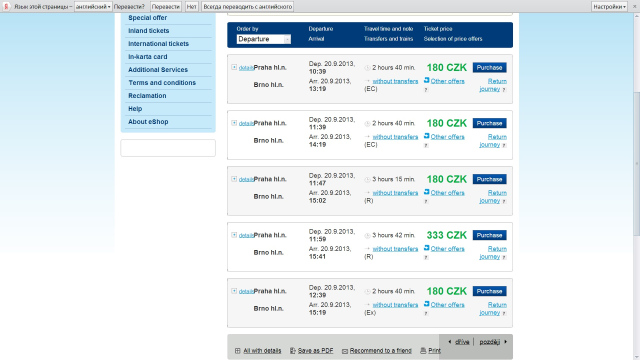The height and width of the screenshot is (360, 640).
Task: Open Additional Services menu item
Action: (158, 70)
